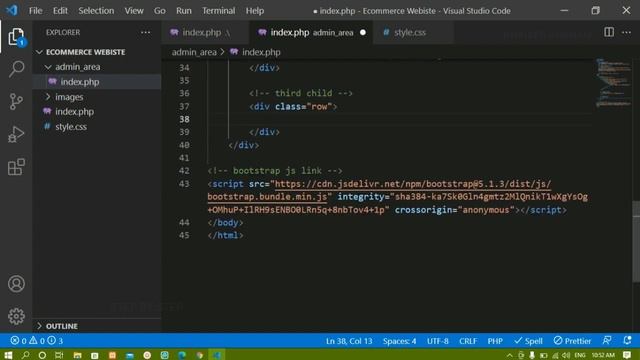Expand the OUTLINE panel
Image resolution: width=640 pixels, height=360 pixels.
pyautogui.click(x=62, y=326)
